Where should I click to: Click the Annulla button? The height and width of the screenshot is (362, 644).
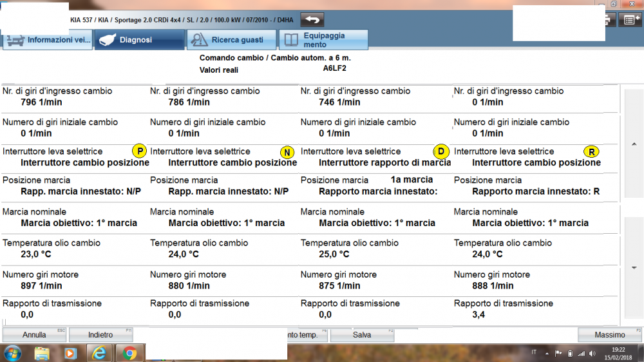(x=34, y=335)
